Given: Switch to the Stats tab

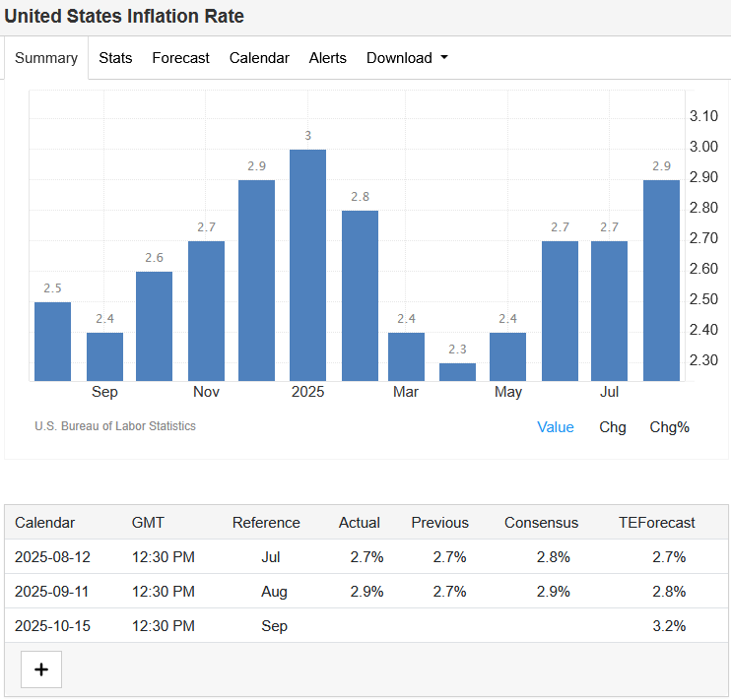Looking at the screenshot, I should tap(115, 58).
